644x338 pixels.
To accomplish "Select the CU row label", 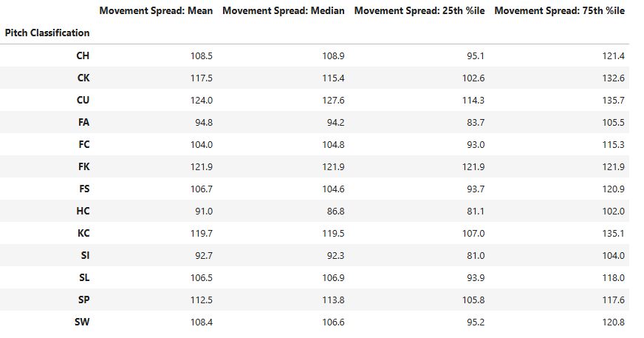I will tap(83, 100).
